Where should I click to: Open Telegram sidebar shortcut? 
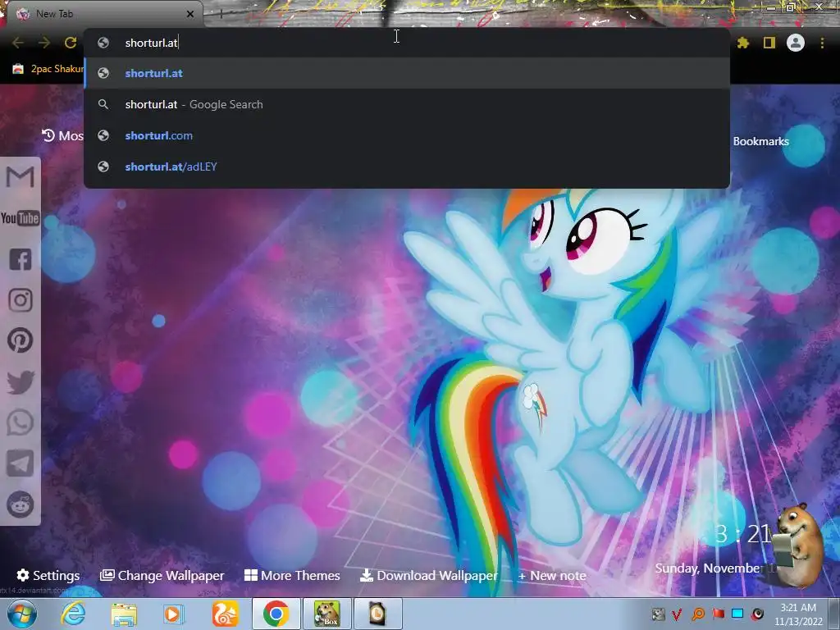[x=21, y=463]
